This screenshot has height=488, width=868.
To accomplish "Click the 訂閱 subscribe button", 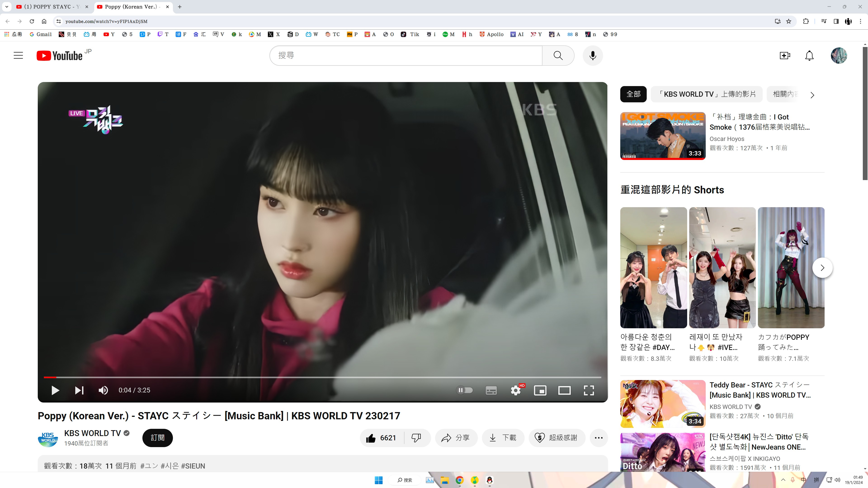I will coord(157,438).
